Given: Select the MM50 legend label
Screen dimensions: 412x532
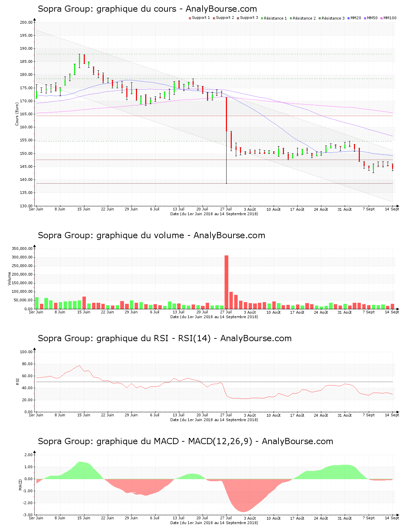Looking at the screenshot, I should click(x=372, y=18).
